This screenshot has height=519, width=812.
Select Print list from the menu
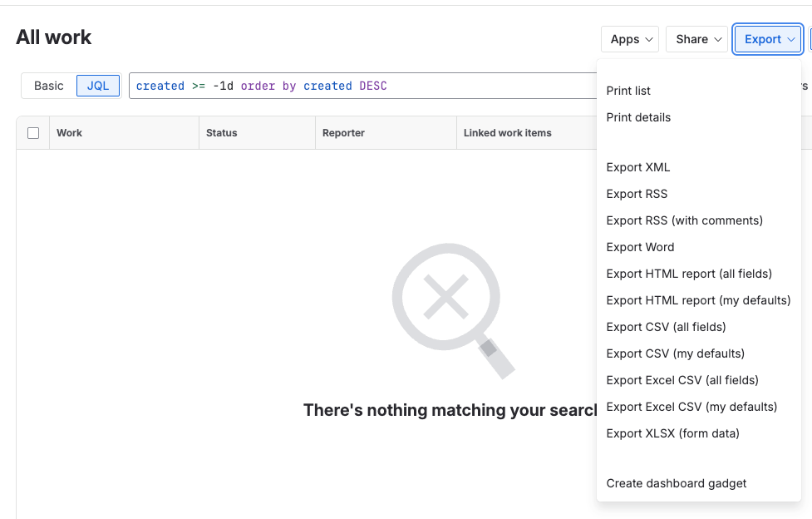628,91
